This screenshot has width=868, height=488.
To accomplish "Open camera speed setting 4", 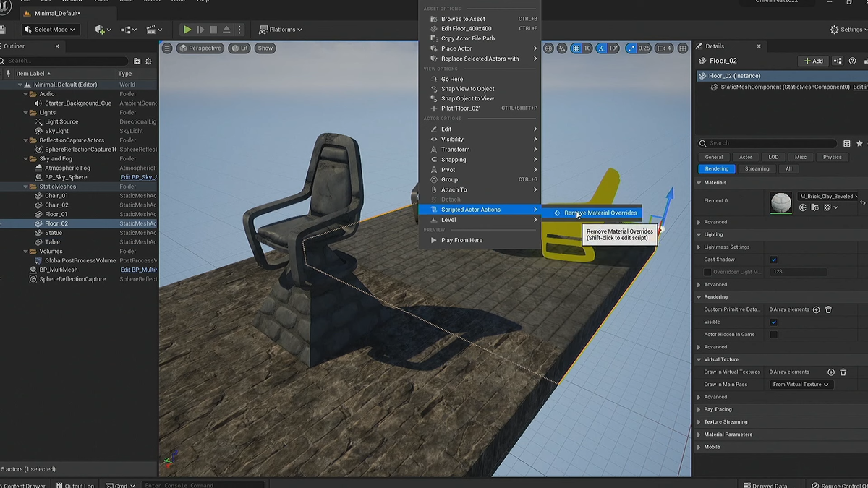I will [x=665, y=48].
